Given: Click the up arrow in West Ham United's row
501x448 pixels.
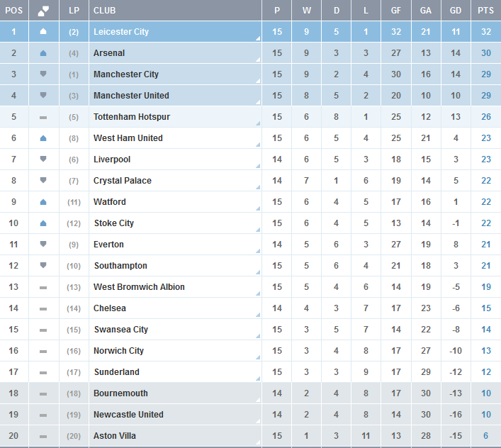Looking at the screenshot, I should [43, 138].
